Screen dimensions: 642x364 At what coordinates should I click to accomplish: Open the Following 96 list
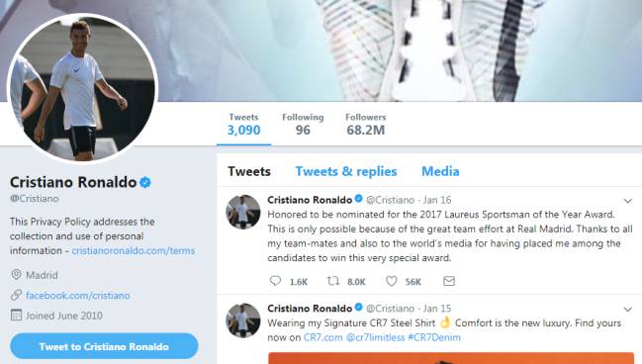point(303,125)
